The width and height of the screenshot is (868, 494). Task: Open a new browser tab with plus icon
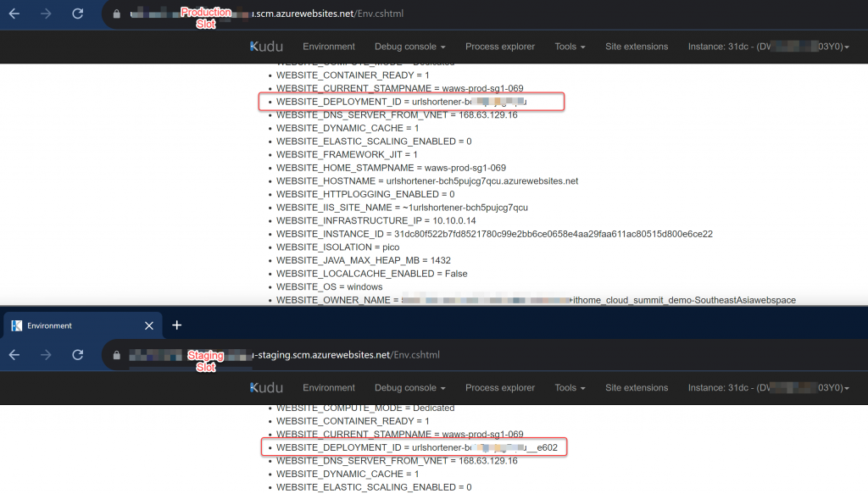tap(176, 325)
